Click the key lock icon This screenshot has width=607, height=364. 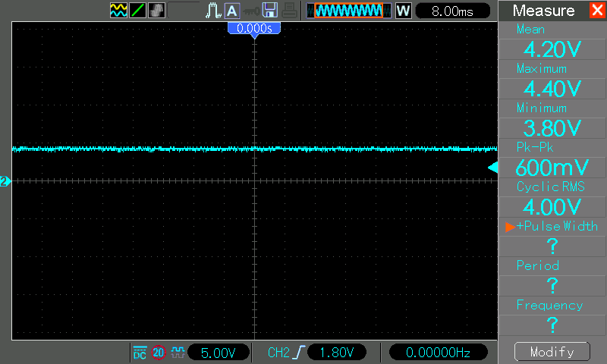click(x=250, y=11)
